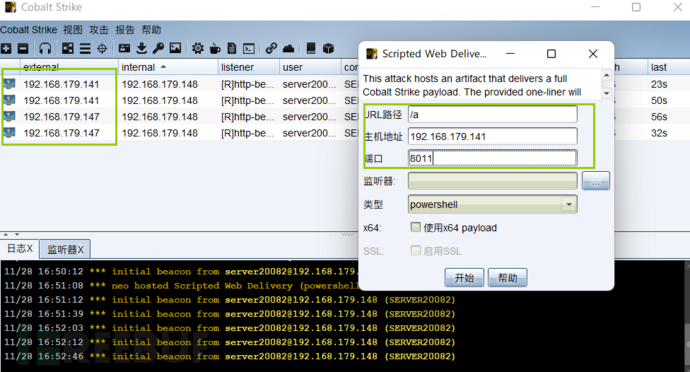The height and width of the screenshot is (372, 690).
Task: Click the disabled 启用SSL checkbox
Action: [x=415, y=250]
